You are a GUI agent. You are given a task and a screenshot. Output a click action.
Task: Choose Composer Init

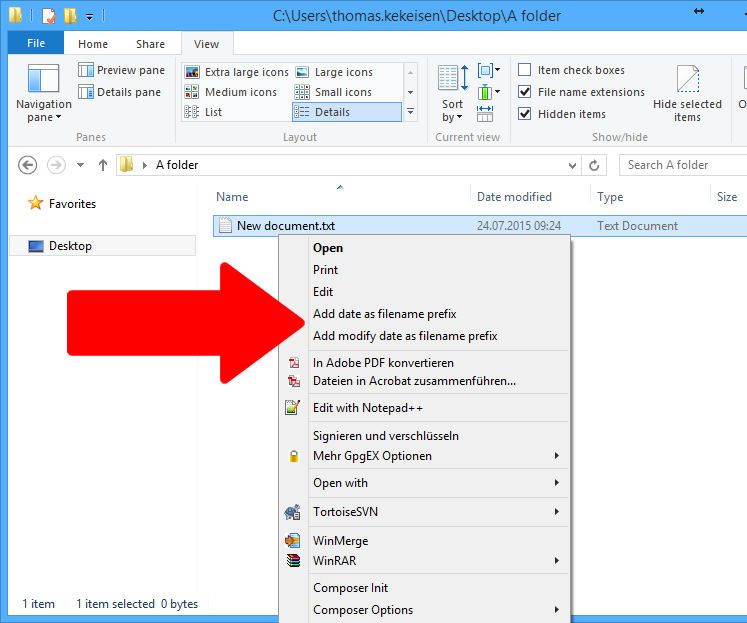click(350, 588)
